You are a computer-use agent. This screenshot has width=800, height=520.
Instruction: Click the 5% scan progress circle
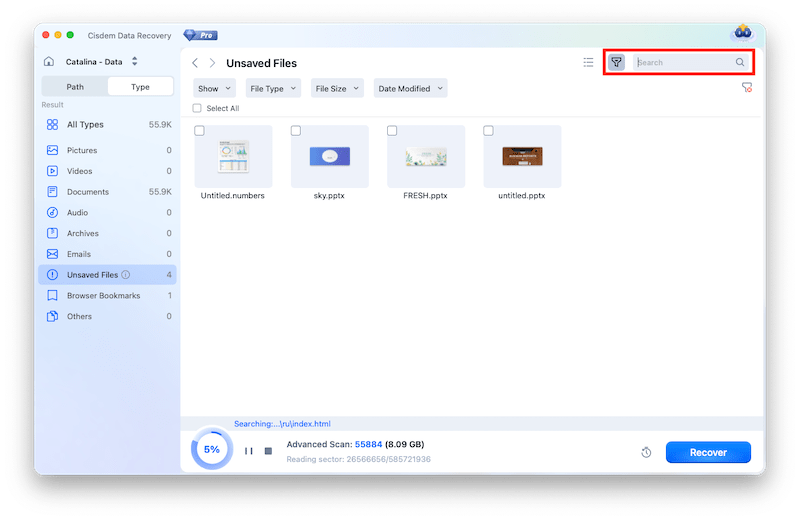[212, 450]
